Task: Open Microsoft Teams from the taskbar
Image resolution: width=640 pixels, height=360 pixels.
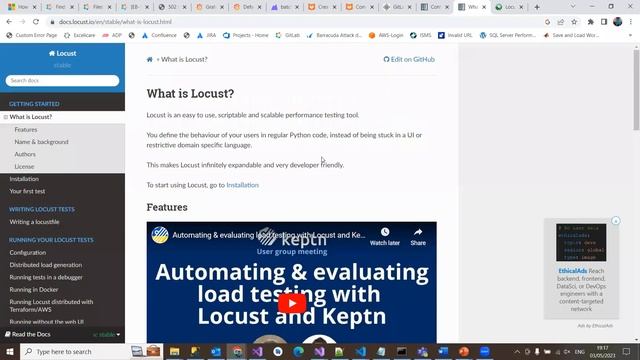Action: pos(422,351)
